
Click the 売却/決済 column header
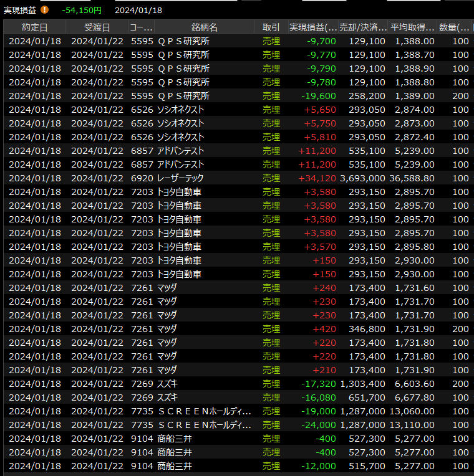click(x=363, y=27)
